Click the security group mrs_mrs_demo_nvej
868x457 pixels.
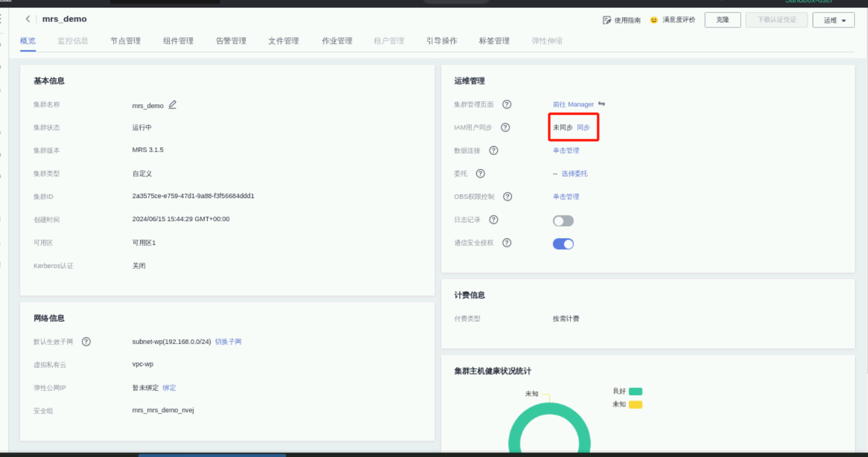coord(163,410)
